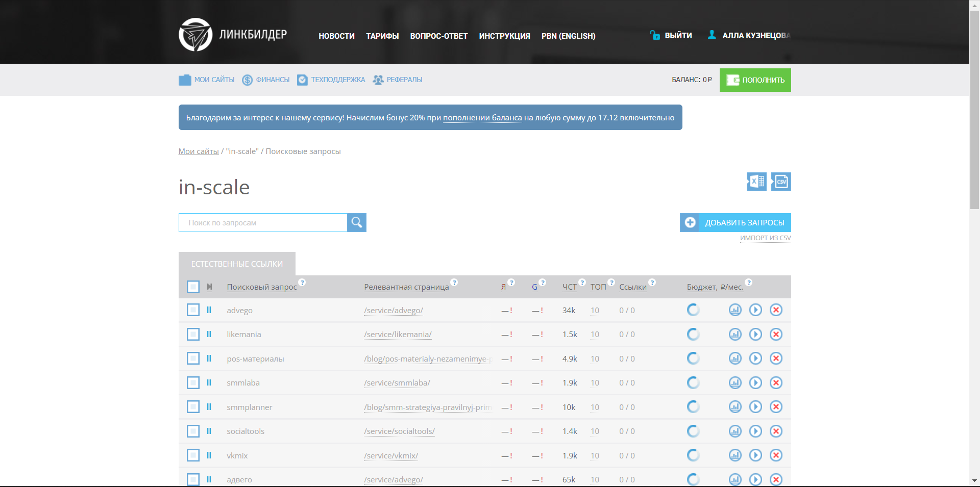Go to the ТАРИФЫ page

tap(382, 36)
